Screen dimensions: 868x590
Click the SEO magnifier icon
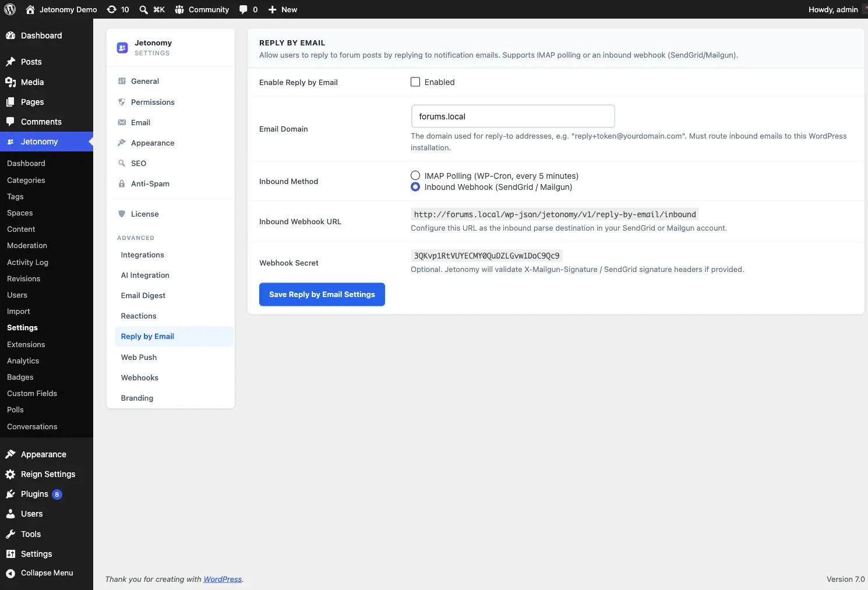122,163
